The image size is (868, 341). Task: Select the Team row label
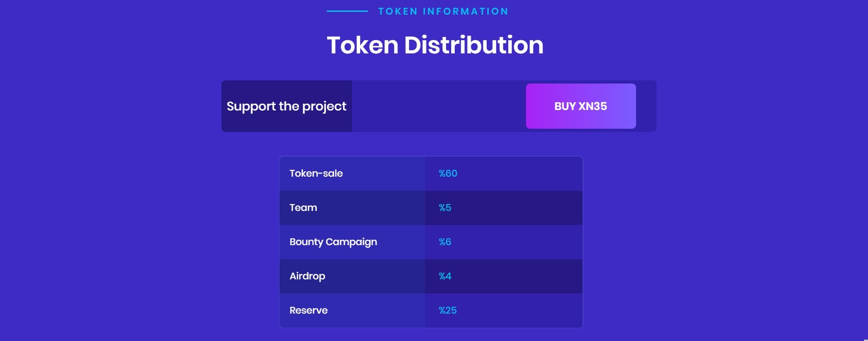(x=303, y=208)
